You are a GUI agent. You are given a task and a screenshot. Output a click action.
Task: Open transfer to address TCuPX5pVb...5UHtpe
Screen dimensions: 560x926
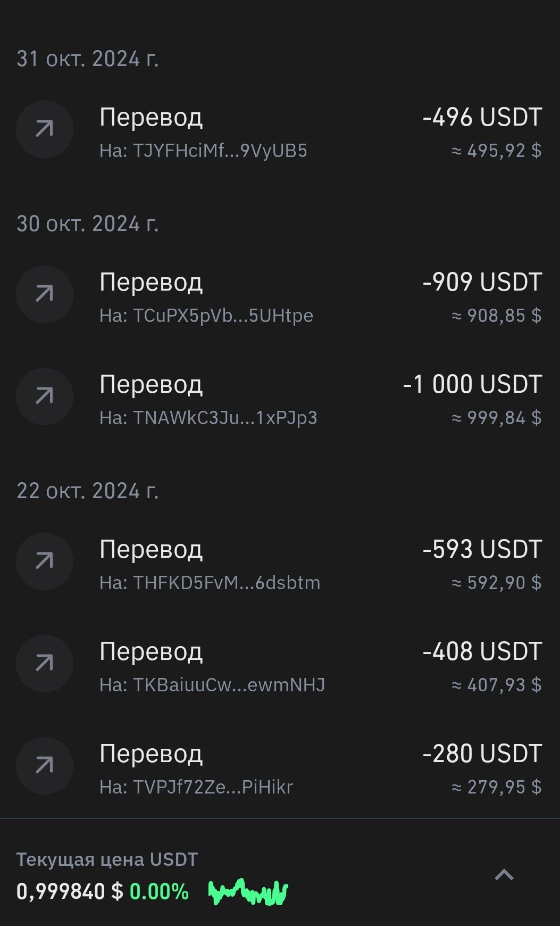206,316
